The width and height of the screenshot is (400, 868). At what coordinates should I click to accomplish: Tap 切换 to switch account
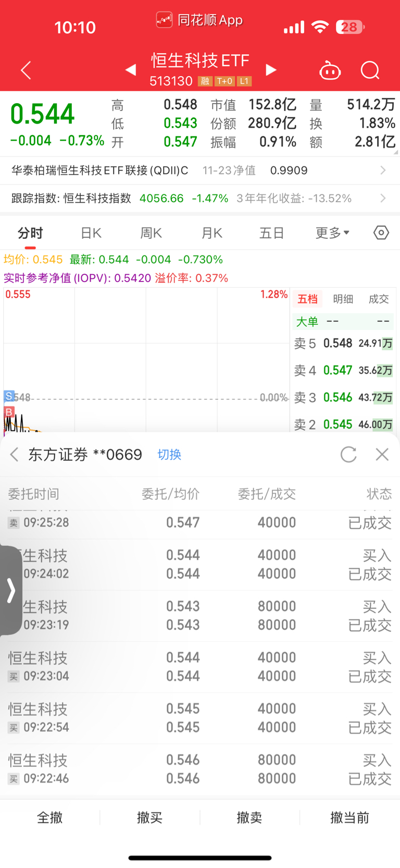(x=169, y=455)
